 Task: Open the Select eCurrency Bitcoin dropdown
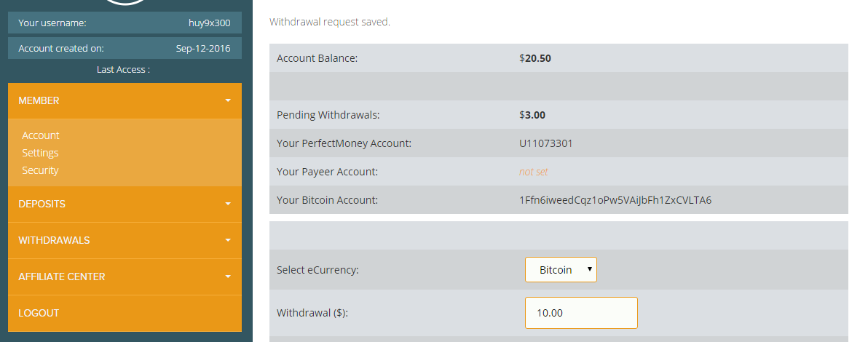(561, 270)
